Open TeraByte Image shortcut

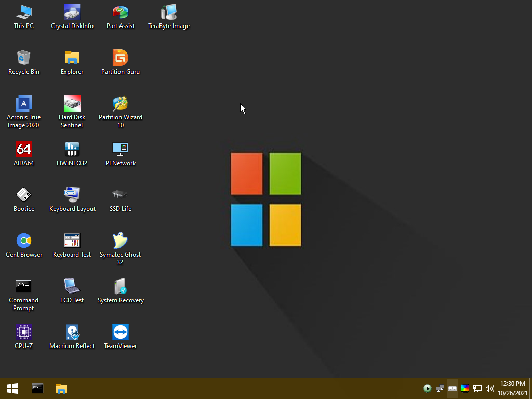pos(169,17)
